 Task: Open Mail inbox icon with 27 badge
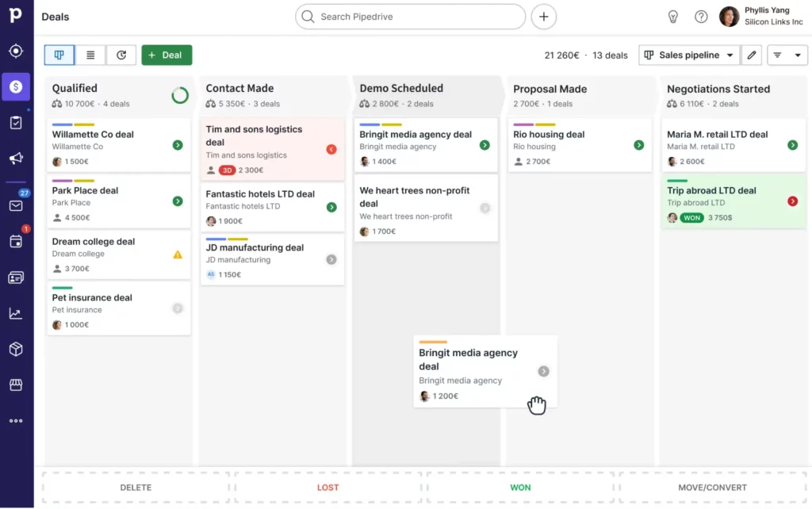pos(16,205)
